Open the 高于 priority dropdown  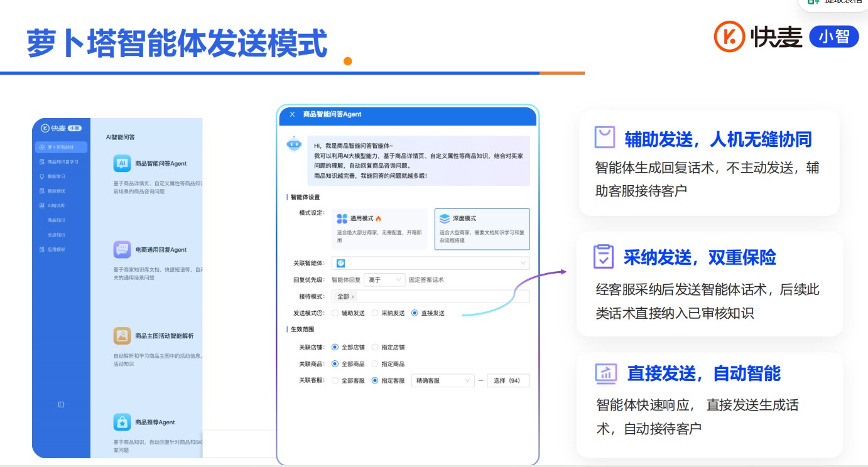(384, 280)
